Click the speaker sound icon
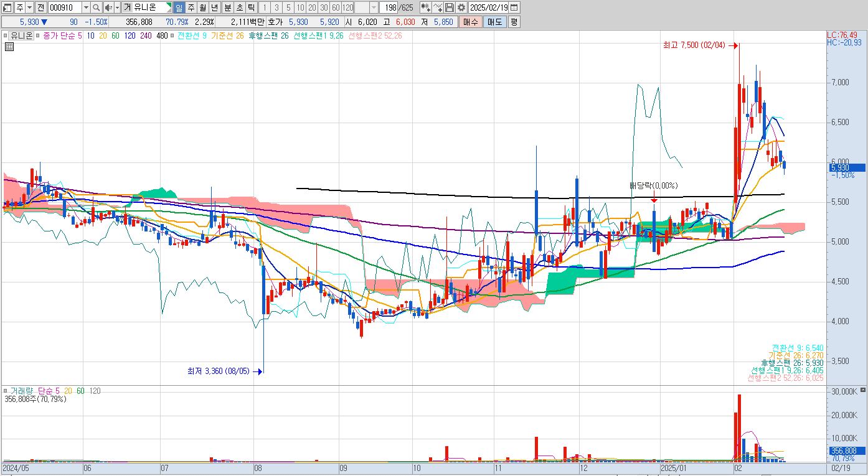Screen dimensions: 868x476 click(x=108, y=7)
